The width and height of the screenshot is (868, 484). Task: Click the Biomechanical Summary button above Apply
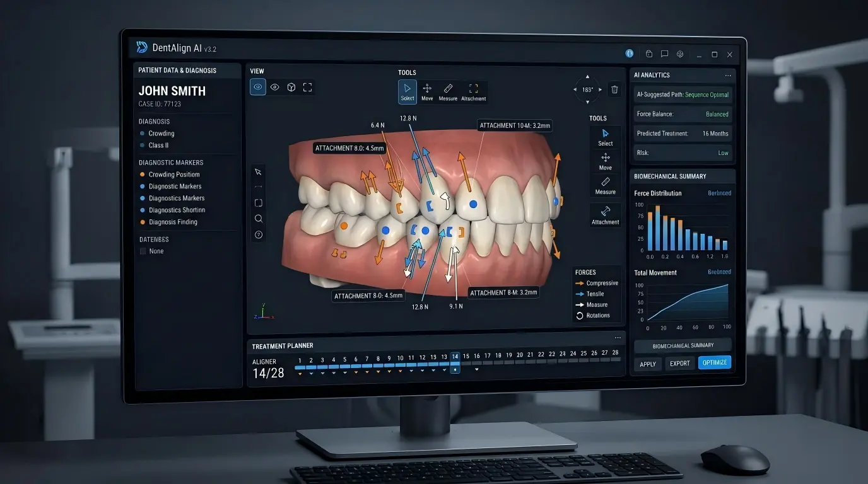tap(683, 345)
